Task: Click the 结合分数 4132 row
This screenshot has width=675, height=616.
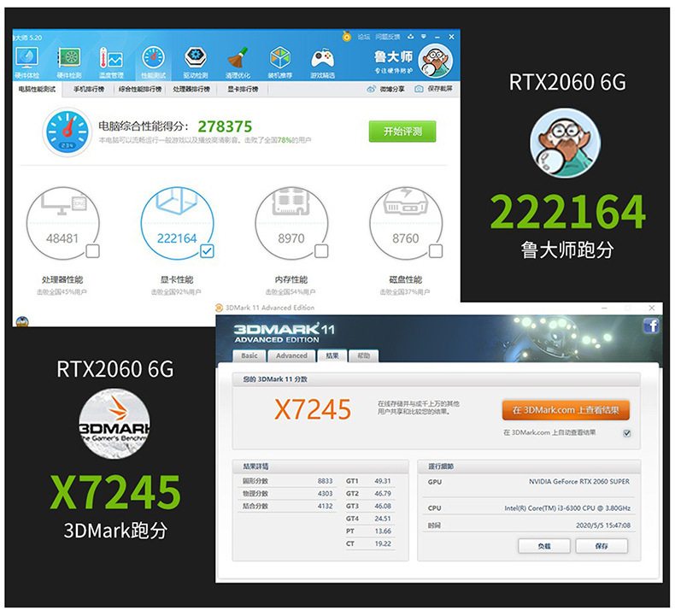Action: click(x=287, y=506)
